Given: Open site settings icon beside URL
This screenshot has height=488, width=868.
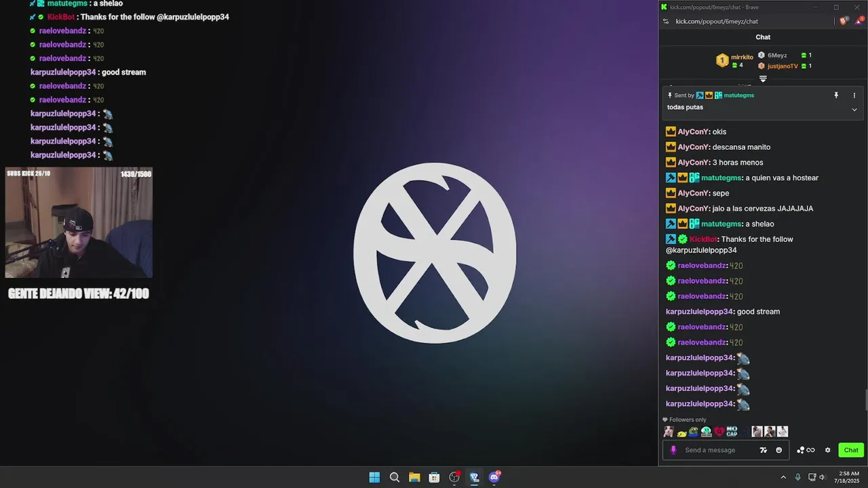Looking at the screenshot, I should [x=666, y=21].
